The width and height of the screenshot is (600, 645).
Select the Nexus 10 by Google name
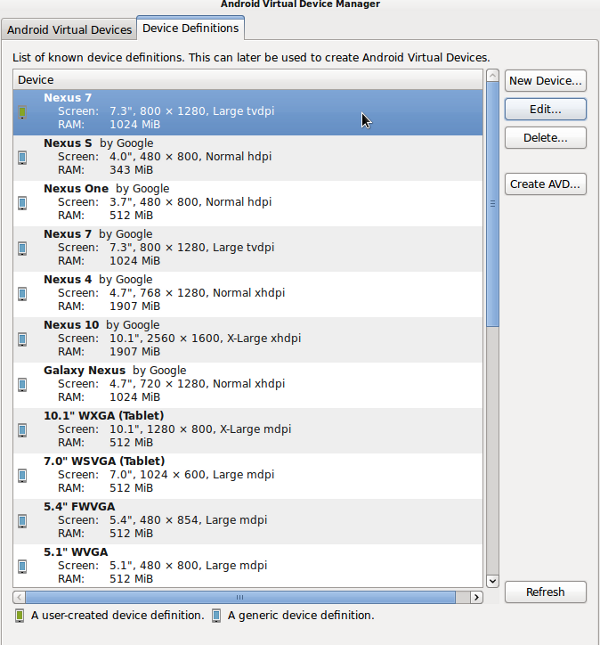point(102,325)
